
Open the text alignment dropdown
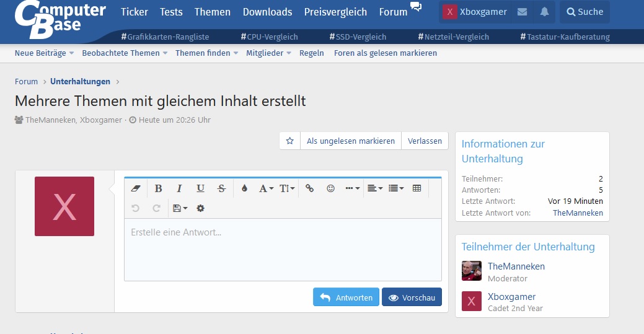(x=374, y=188)
